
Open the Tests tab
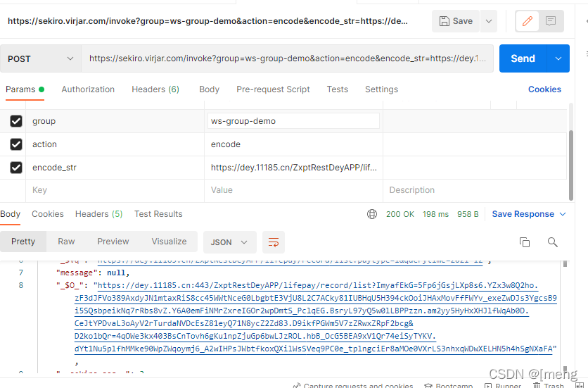click(x=338, y=89)
